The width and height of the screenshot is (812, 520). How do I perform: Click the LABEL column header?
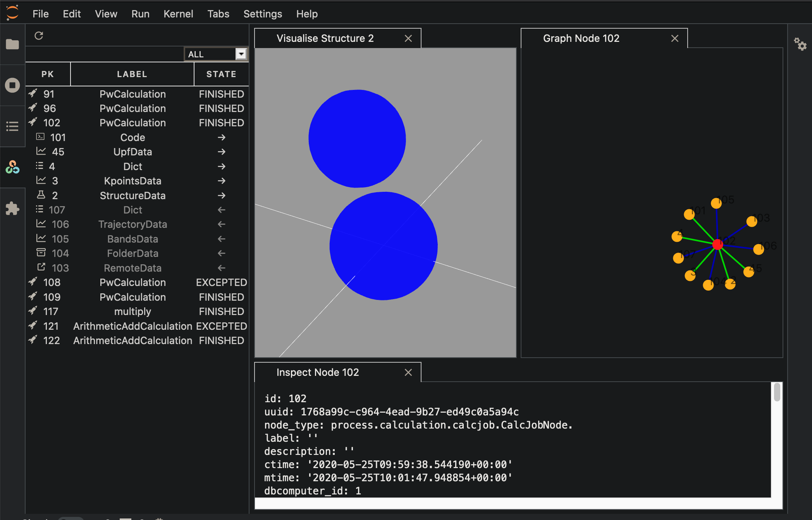click(x=132, y=74)
